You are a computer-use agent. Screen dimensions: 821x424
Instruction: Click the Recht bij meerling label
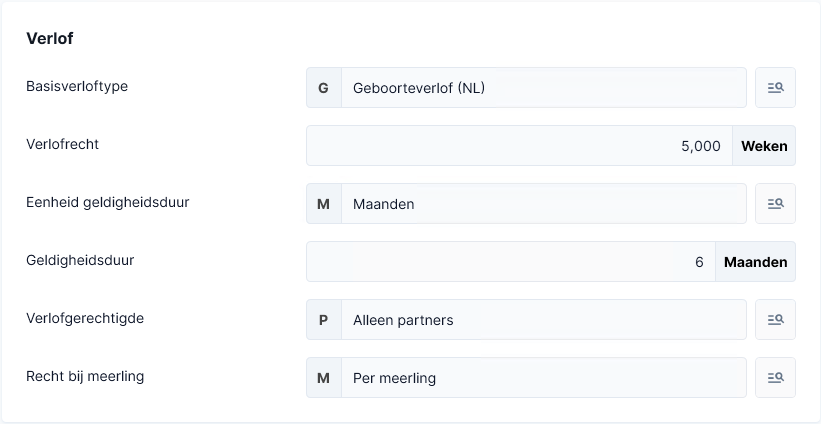85,376
